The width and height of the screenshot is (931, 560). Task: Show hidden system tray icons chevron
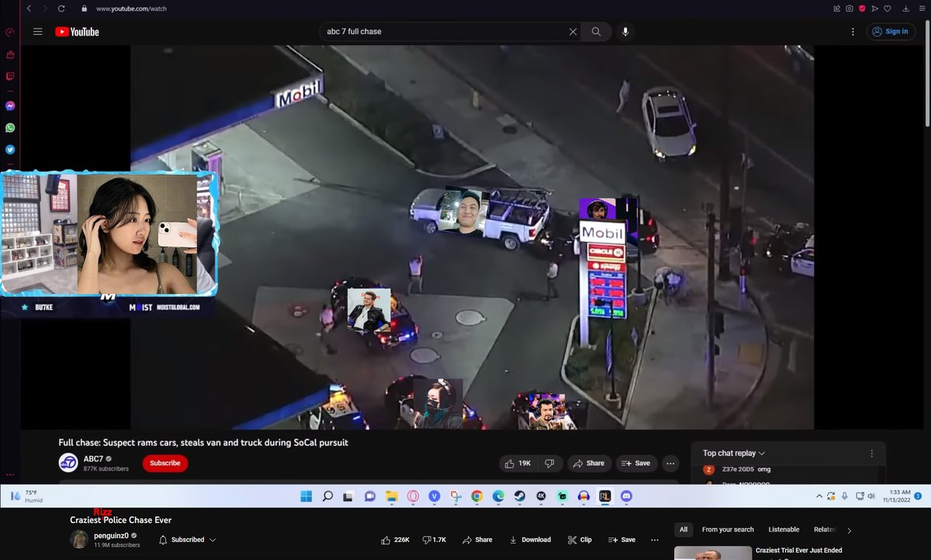click(819, 496)
